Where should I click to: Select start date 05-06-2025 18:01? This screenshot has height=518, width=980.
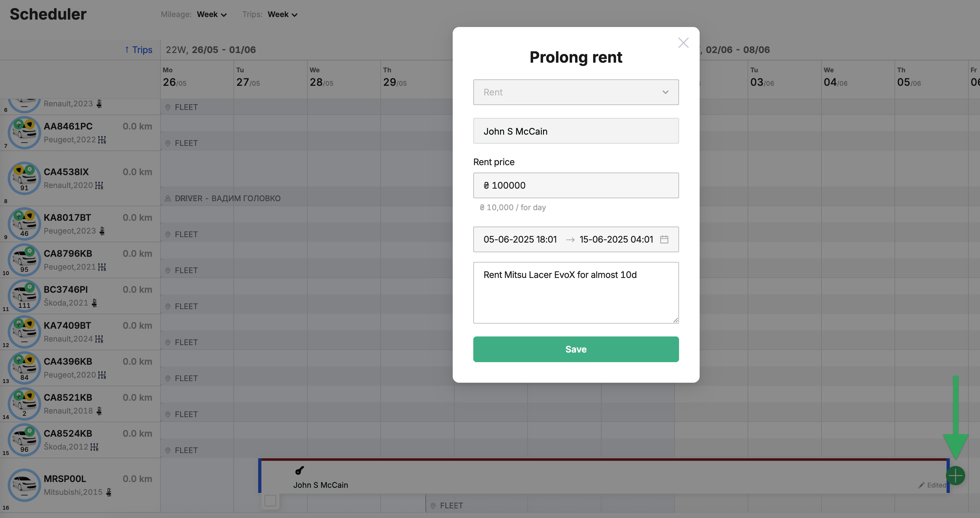pos(520,239)
